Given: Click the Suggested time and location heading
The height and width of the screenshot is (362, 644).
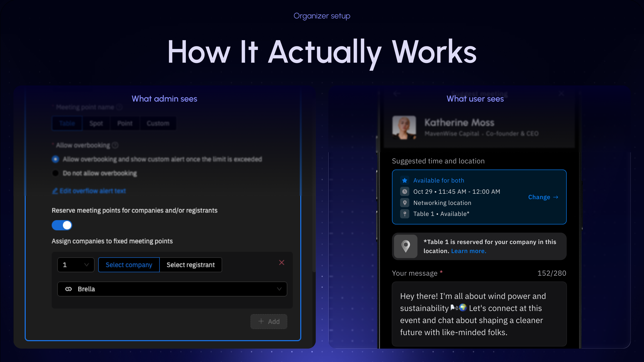Looking at the screenshot, I should [x=438, y=161].
